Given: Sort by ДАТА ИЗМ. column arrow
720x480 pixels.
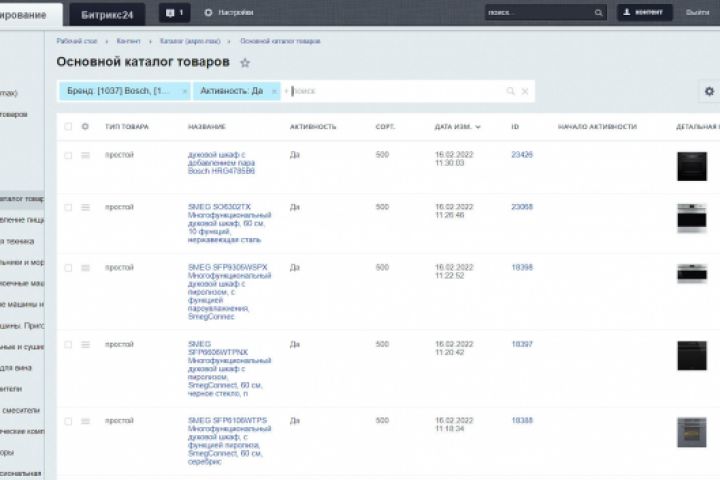Looking at the screenshot, I should click(478, 127).
